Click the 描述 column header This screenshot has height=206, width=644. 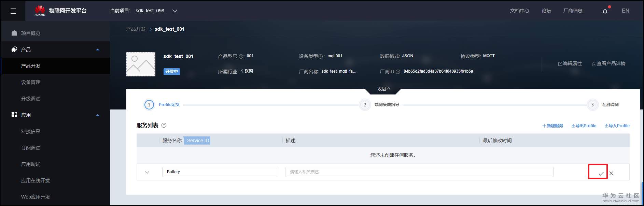click(x=291, y=141)
